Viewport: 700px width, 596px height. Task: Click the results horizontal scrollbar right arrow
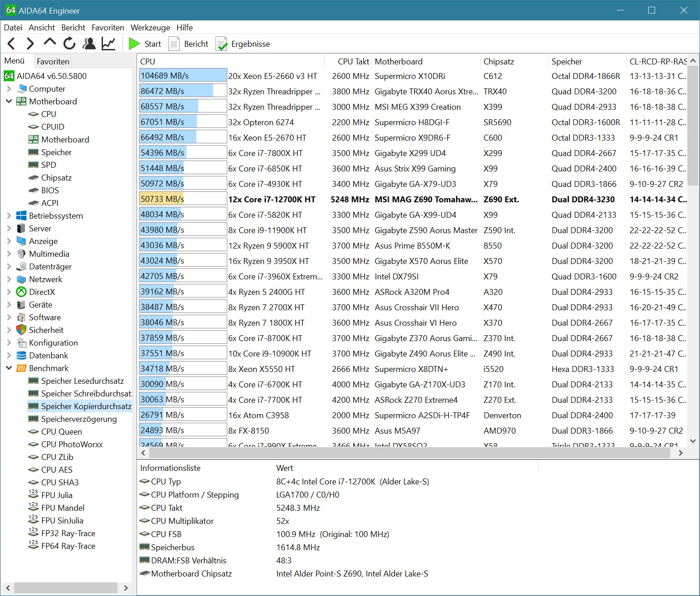[x=680, y=453]
